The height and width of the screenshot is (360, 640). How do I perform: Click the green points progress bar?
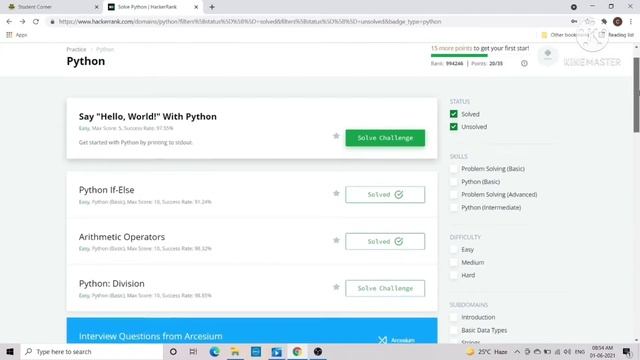[x=459, y=56]
